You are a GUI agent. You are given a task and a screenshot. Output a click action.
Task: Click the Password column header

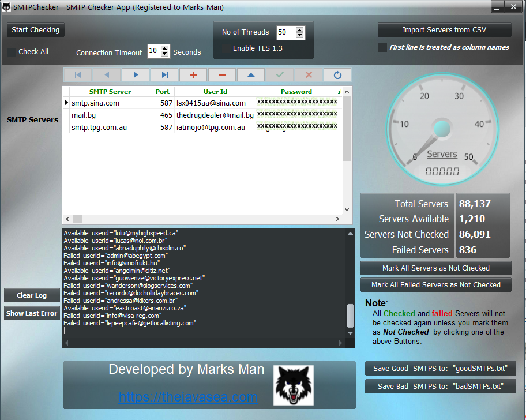296,92
